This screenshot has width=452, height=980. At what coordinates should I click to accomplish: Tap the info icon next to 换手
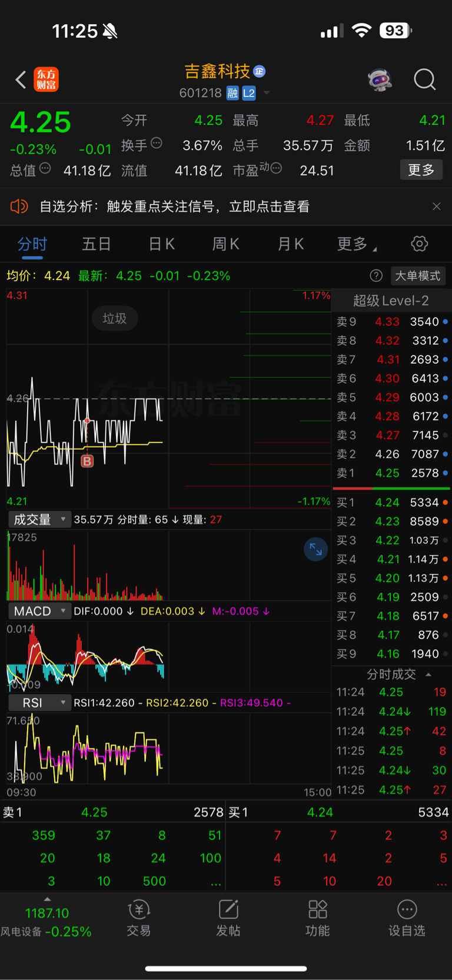click(157, 143)
